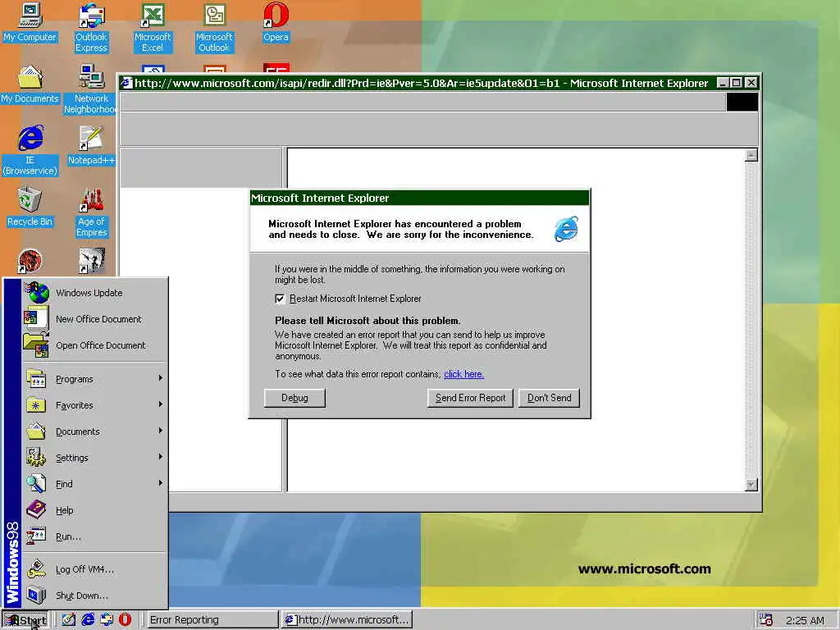Click Internet Explorer quick launch icon
The image size is (840, 630).
pos(88,619)
